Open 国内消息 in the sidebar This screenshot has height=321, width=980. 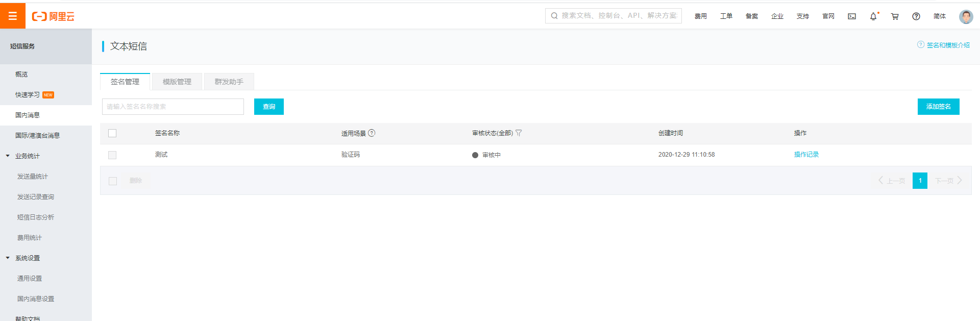[x=28, y=115]
